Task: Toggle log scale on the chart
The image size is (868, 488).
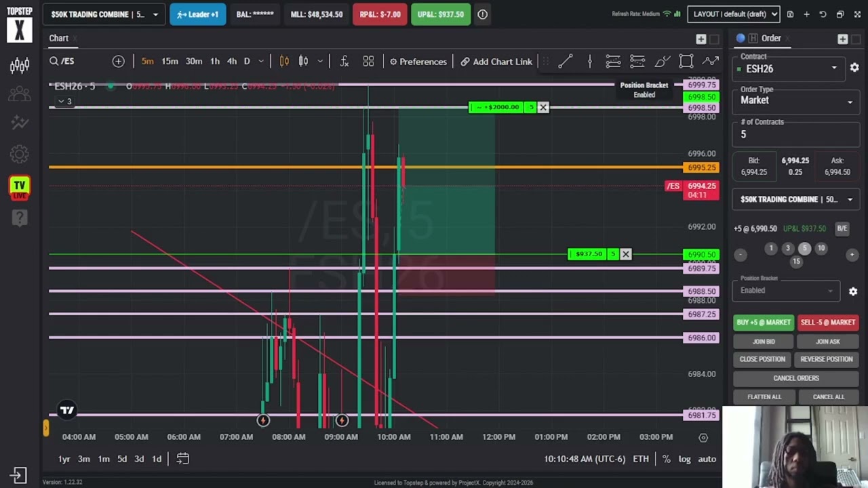Action: click(685, 459)
